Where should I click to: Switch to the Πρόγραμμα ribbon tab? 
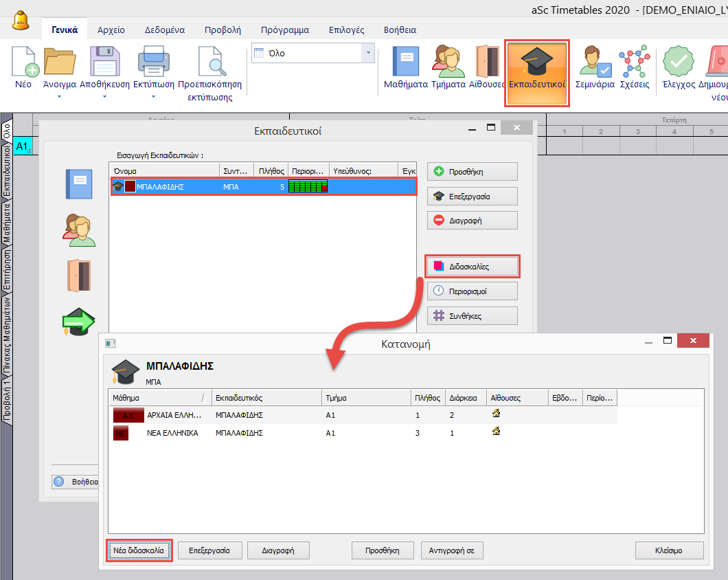pos(284,30)
